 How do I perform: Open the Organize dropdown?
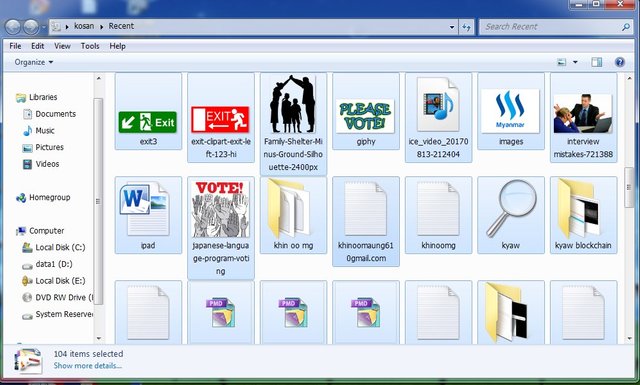pos(33,62)
